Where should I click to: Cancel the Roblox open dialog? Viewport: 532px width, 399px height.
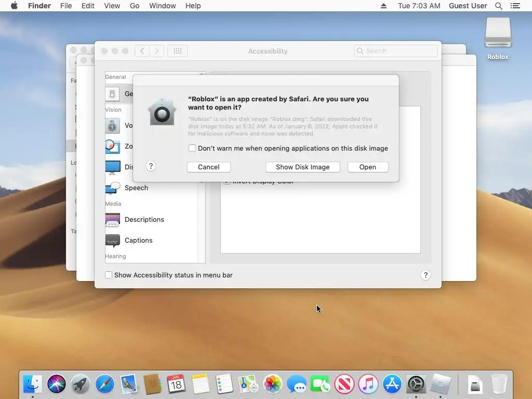(x=209, y=167)
